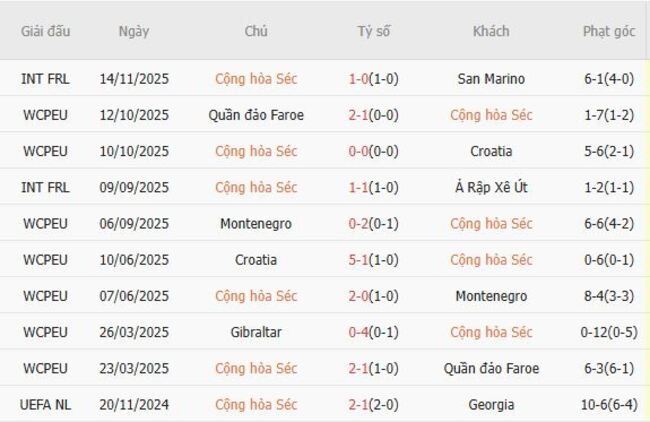Viewport: 650px width, 422px height.
Task: Click the 0-12(0-5) corner kick stat
Action: click(609, 332)
